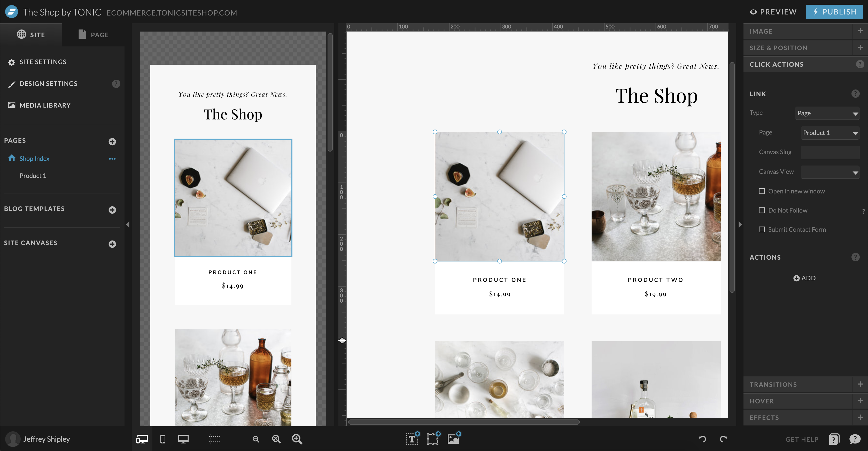The height and width of the screenshot is (451, 868).
Task: Select the add shape/container tool icon
Action: (433, 439)
